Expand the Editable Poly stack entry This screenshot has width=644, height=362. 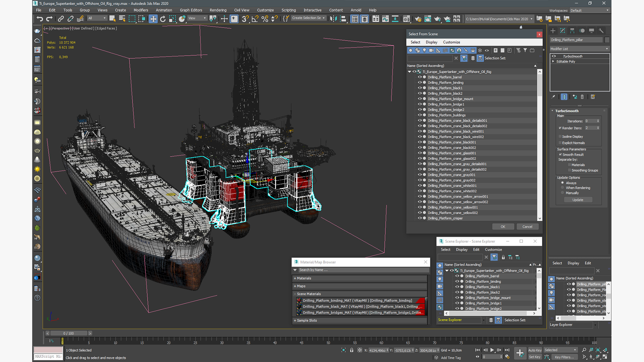553,61
